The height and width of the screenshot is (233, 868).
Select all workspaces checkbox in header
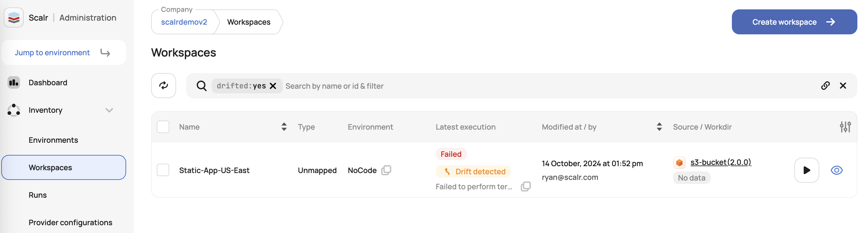163,127
